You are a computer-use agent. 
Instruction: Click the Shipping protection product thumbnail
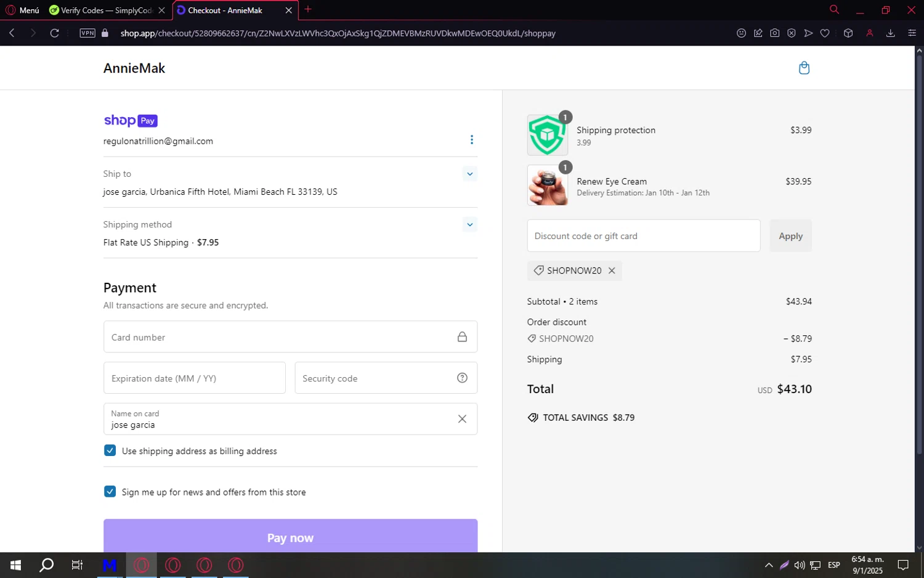[x=547, y=135]
